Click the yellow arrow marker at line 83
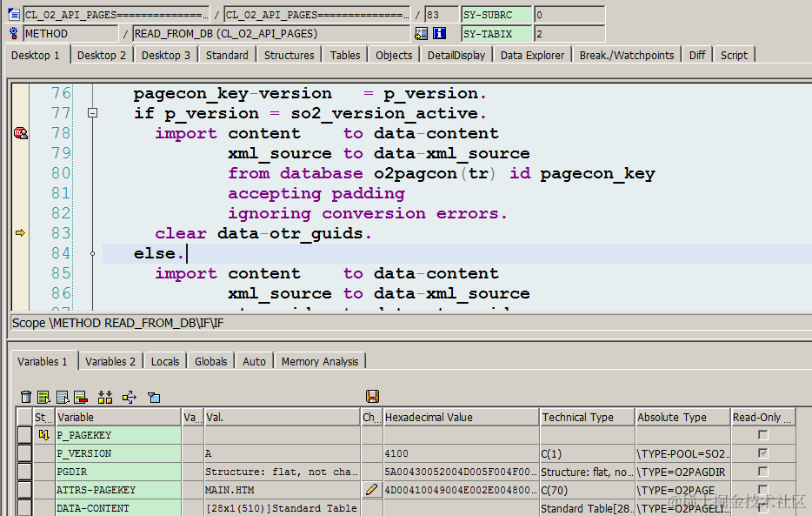Image resolution: width=812 pixels, height=516 pixels. (x=20, y=233)
